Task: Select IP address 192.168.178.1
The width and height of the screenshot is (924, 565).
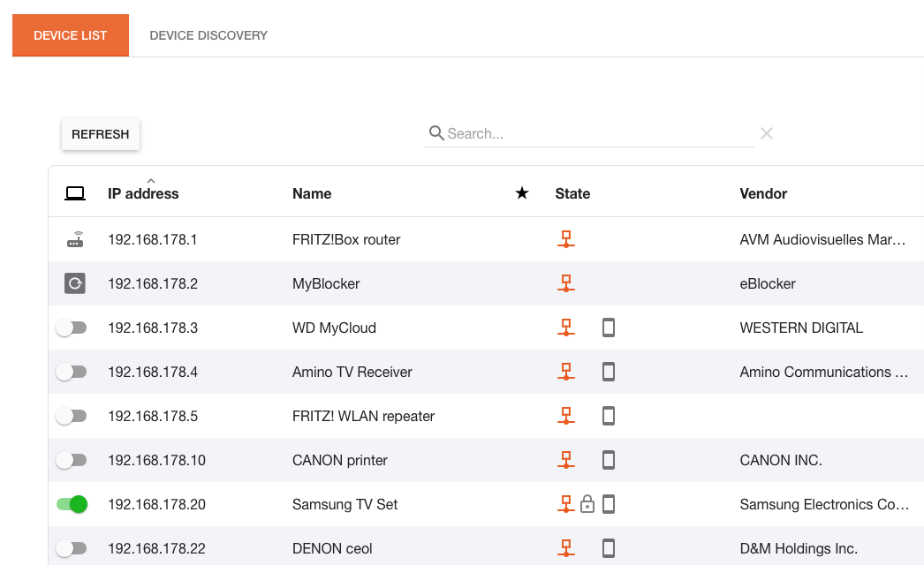Action: coord(153,240)
